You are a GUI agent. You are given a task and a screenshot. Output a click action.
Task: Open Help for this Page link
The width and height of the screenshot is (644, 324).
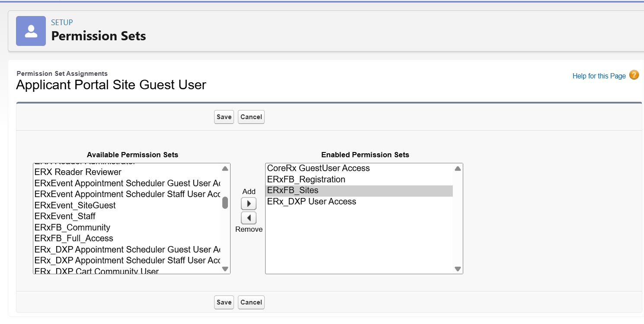click(x=599, y=76)
